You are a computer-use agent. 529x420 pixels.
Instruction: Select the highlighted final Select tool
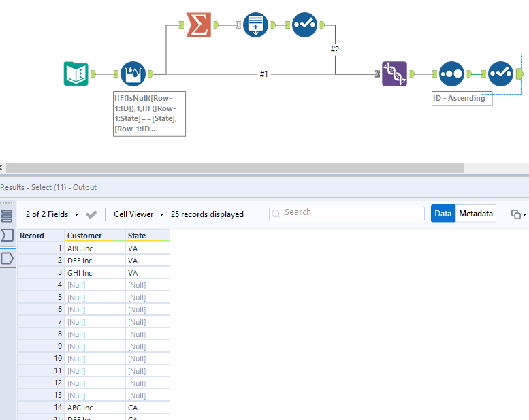click(x=500, y=74)
